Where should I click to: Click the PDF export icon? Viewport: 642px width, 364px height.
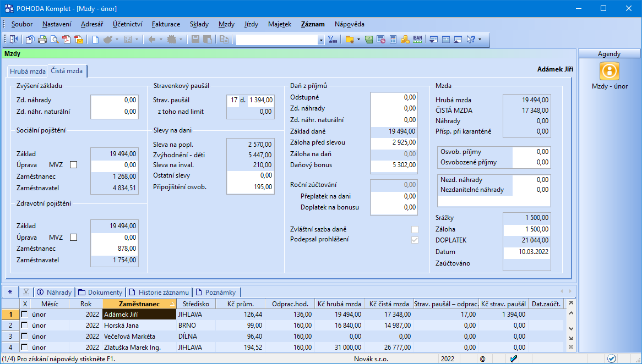pyautogui.click(x=66, y=39)
